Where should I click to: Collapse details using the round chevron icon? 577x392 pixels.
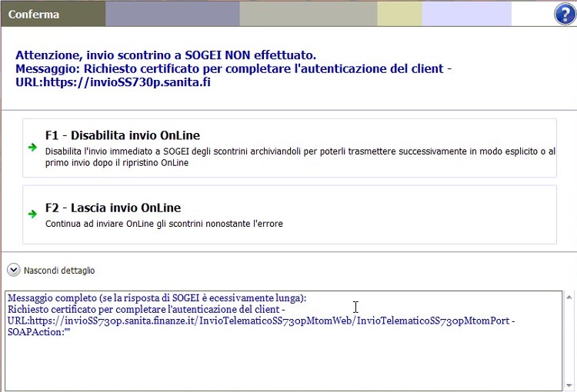click(x=14, y=270)
